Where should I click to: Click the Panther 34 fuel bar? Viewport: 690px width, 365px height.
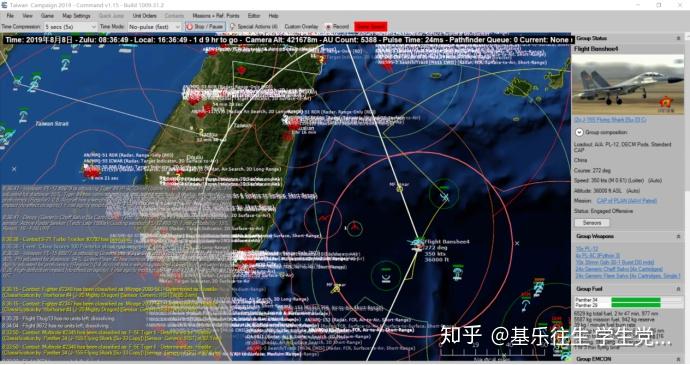(635, 300)
